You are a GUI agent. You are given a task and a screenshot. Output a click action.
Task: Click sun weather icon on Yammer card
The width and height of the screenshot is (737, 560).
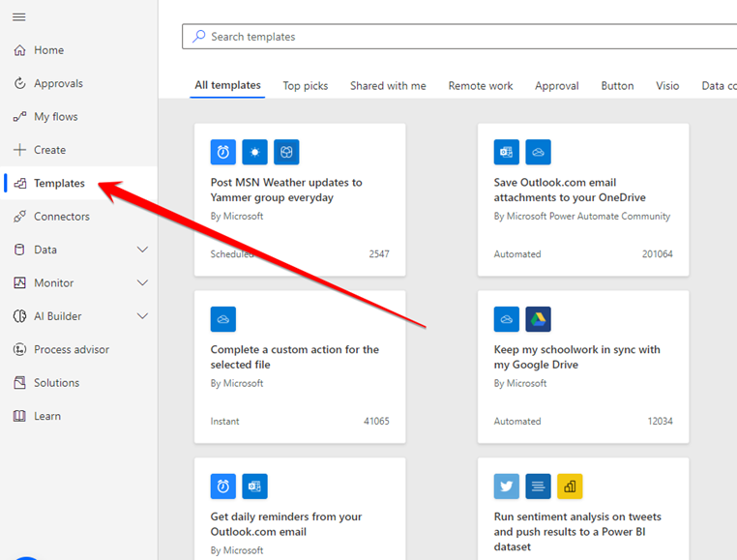coord(254,152)
